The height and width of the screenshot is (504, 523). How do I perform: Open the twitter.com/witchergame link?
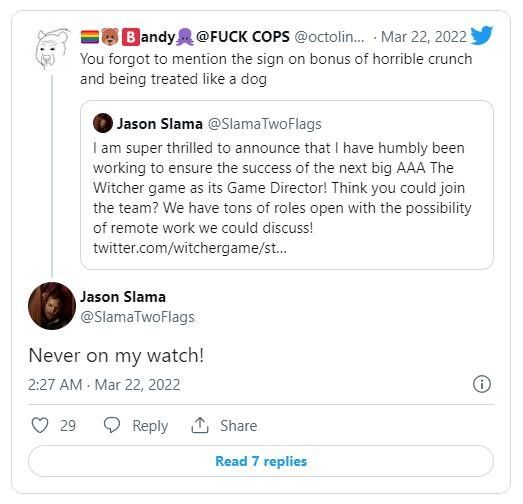190,248
